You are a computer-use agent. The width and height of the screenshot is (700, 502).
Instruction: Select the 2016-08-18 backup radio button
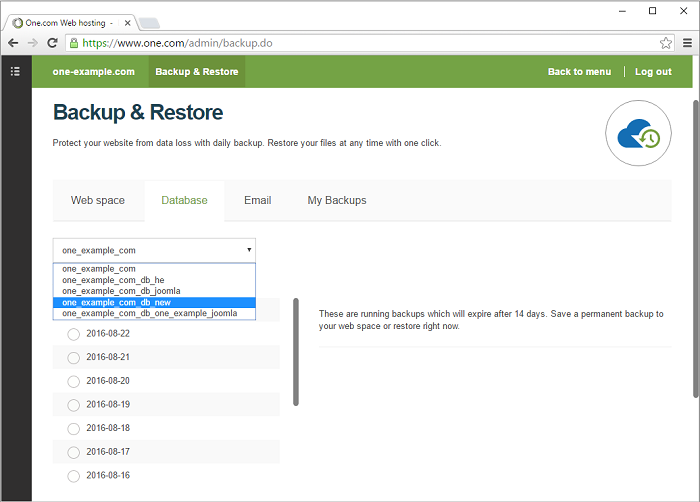click(74, 429)
